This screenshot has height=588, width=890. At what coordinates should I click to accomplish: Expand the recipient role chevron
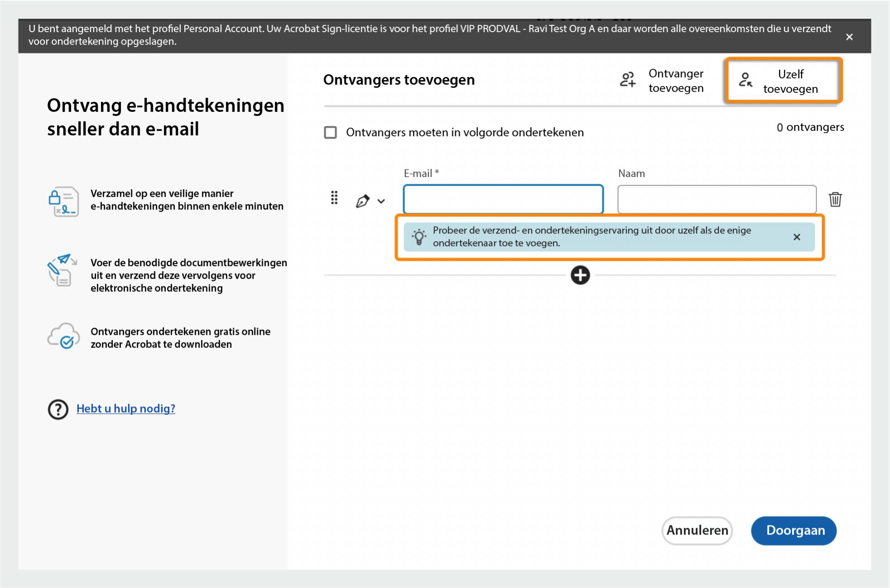point(381,201)
